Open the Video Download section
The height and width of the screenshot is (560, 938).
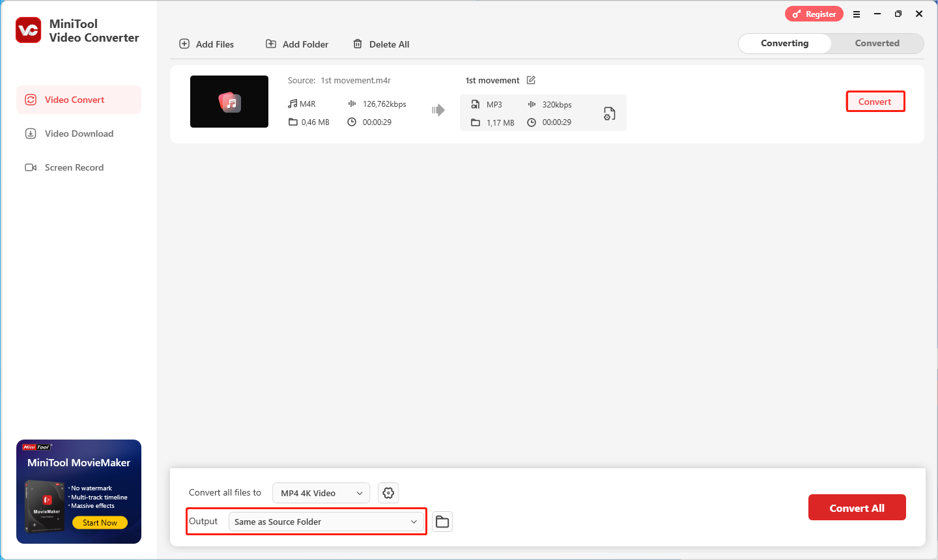79,133
